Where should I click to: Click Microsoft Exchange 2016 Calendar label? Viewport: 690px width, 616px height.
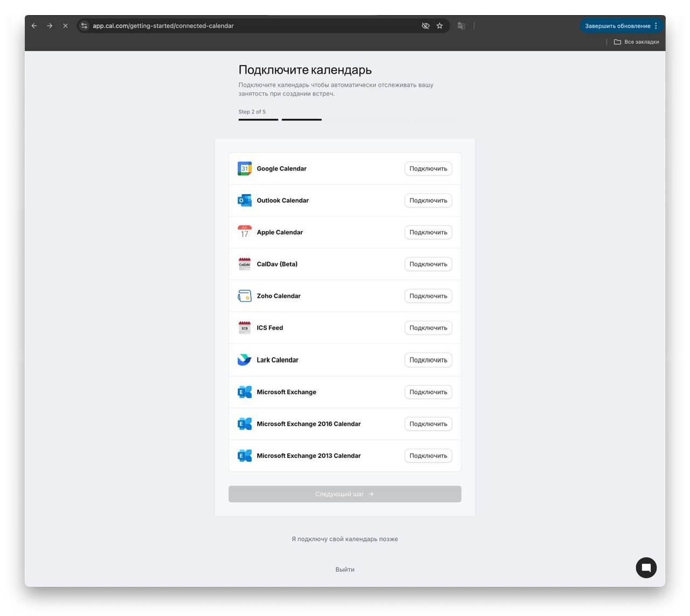pyautogui.click(x=308, y=424)
